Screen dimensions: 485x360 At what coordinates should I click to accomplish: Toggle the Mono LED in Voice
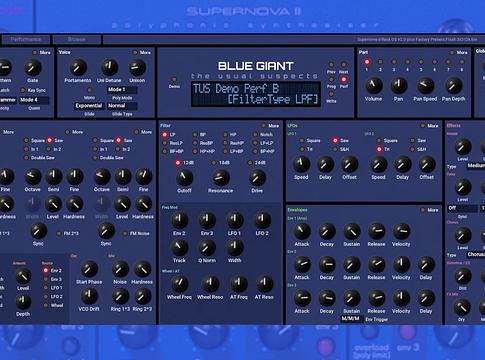click(x=89, y=90)
